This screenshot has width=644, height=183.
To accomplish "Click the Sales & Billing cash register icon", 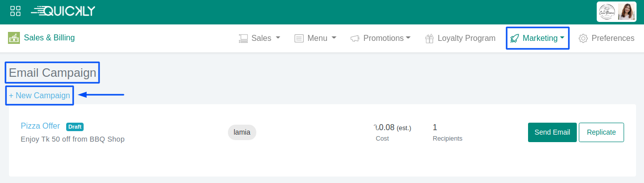I will (14, 38).
